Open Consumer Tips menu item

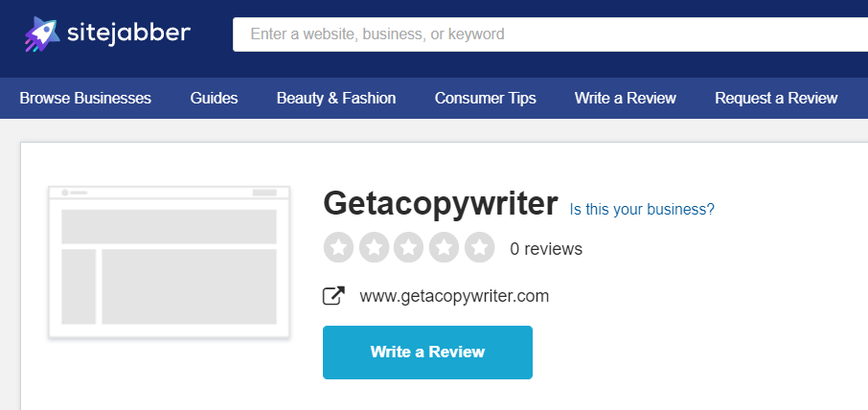tap(486, 98)
